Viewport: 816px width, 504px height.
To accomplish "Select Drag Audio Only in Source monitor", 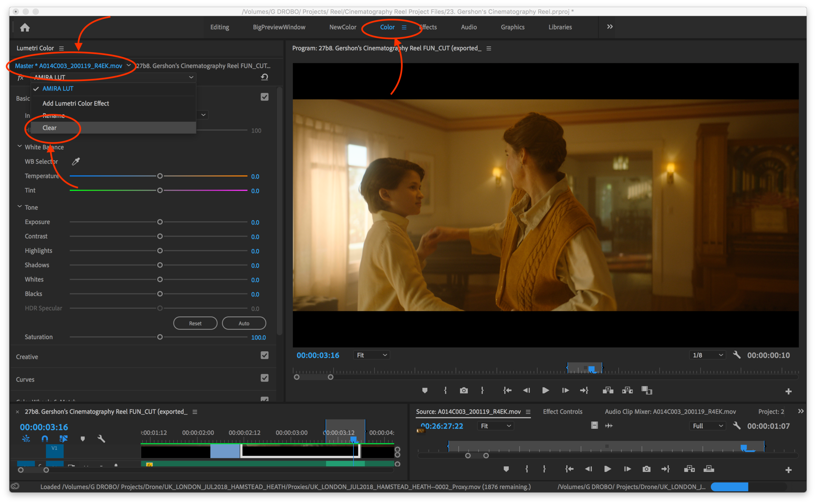I will click(609, 426).
